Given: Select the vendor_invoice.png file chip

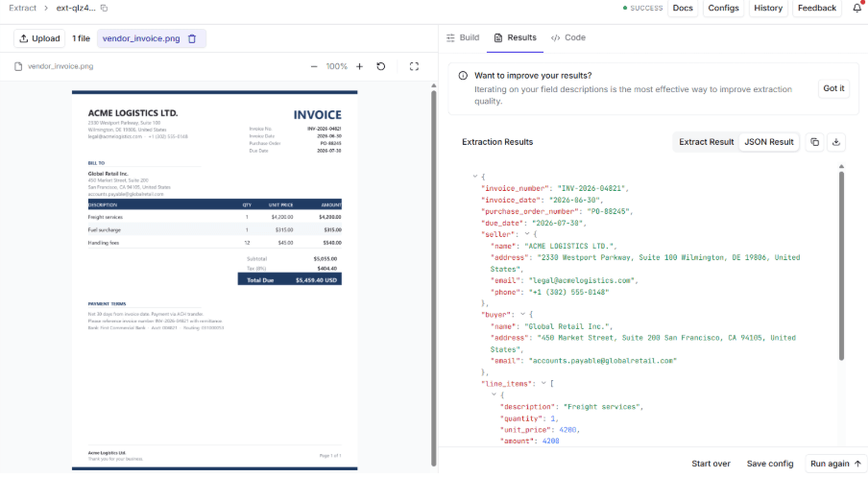Looking at the screenshot, I should tap(151, 38).
